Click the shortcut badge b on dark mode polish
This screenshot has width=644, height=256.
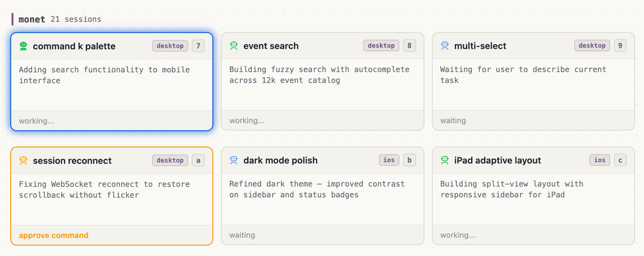pos(409,160)
